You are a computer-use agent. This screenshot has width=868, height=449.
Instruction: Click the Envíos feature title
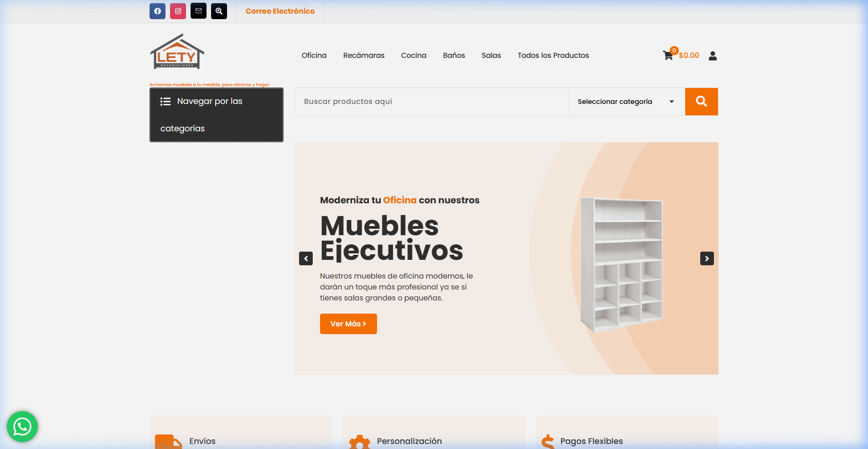pyautogui.click(x=202, y=441)
